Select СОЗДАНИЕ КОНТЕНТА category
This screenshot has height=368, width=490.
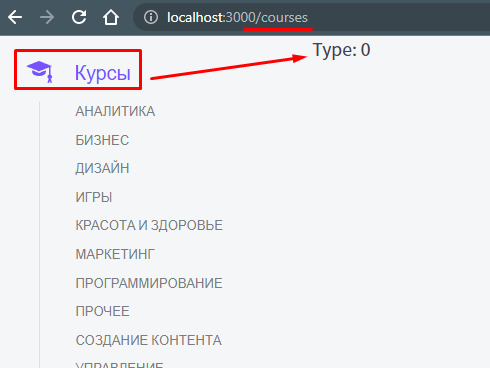(x=149, y=340)
